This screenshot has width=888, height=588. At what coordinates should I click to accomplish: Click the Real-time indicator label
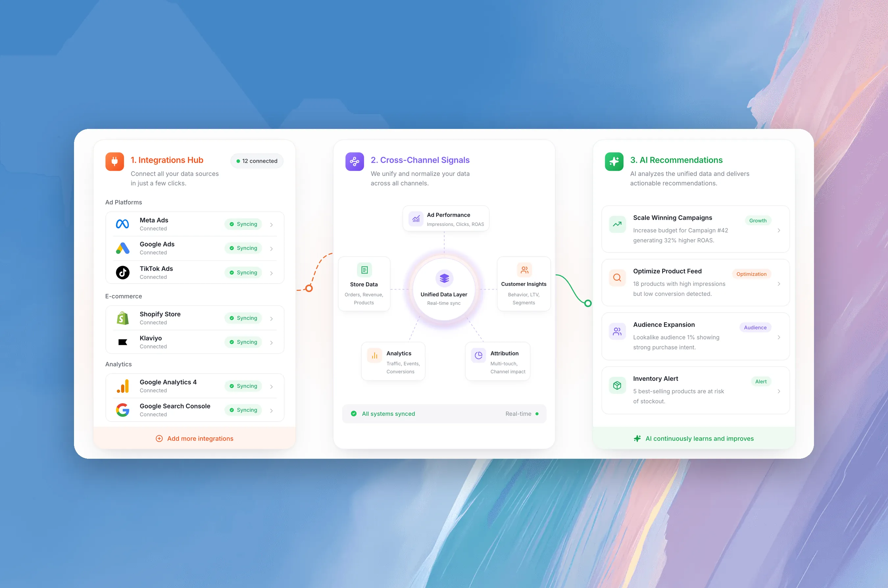[518, 414]
